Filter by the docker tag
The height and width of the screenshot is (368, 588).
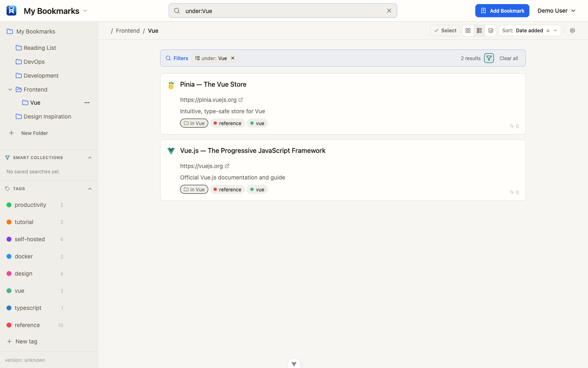[24, 256]
